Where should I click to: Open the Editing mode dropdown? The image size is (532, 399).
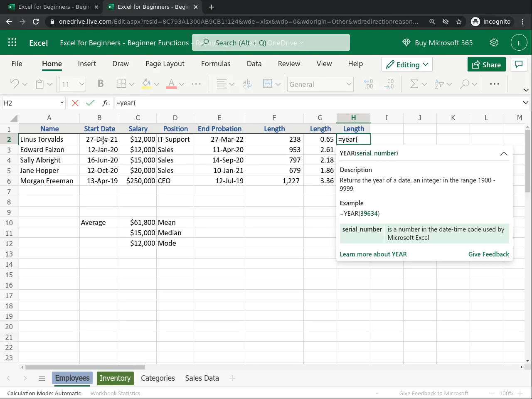[407, 64]
